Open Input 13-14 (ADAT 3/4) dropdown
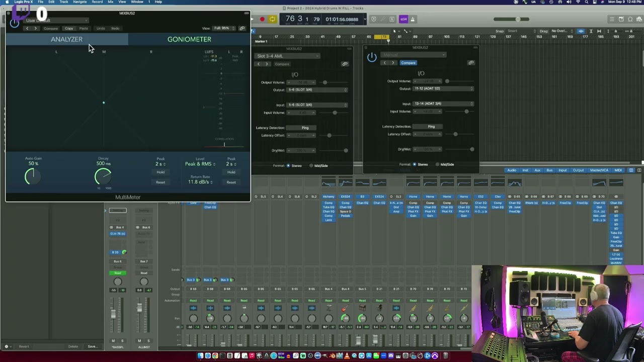 443,104
